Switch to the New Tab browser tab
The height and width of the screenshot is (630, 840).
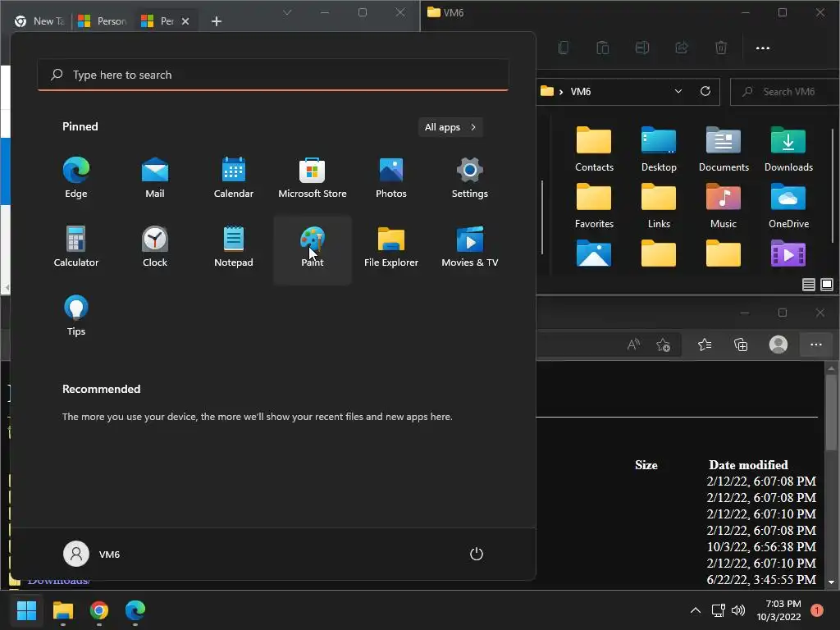[40, 21]
